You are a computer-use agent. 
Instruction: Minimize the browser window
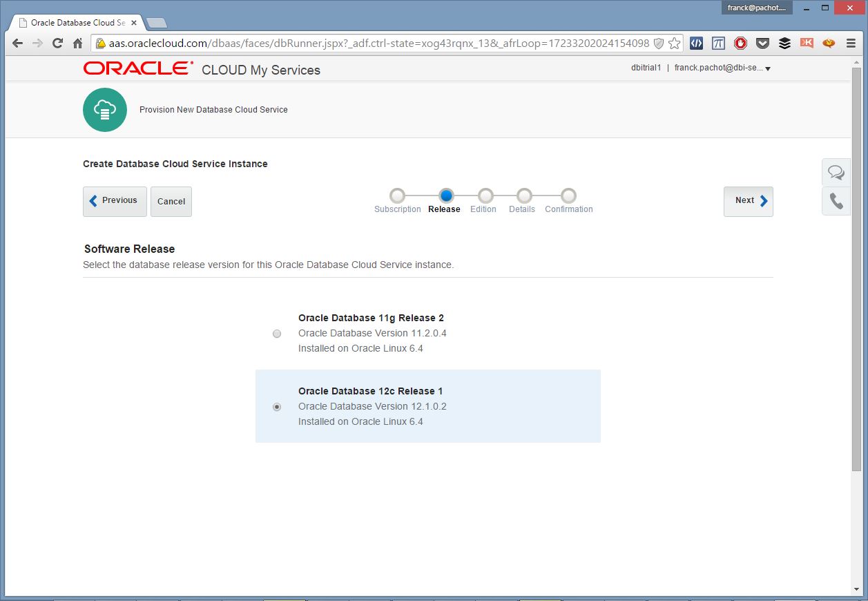(807, 8)
